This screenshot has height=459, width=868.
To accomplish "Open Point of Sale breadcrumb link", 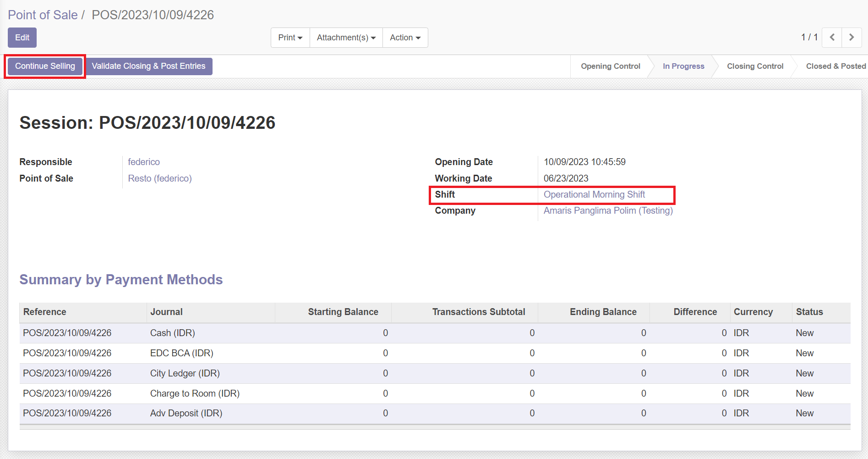I will pos(43,15).
